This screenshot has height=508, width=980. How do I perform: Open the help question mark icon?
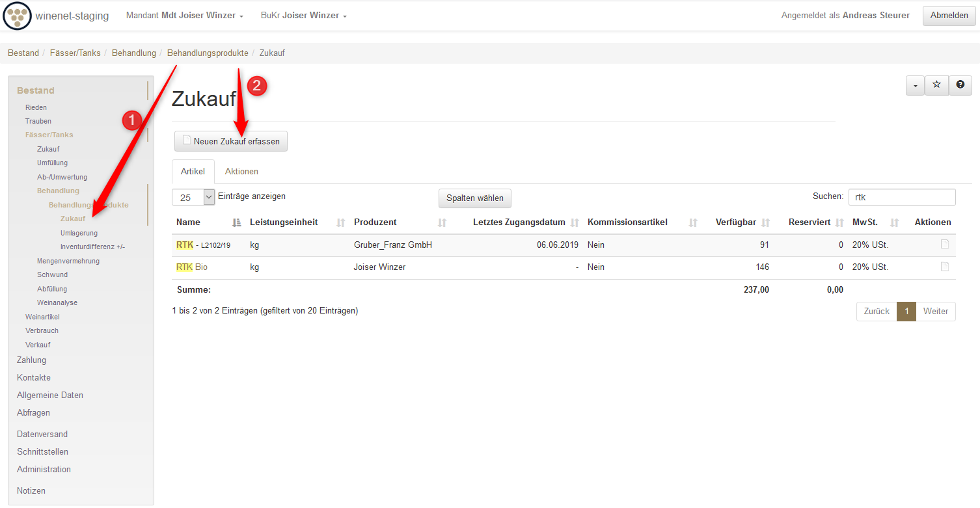[960, 85]
